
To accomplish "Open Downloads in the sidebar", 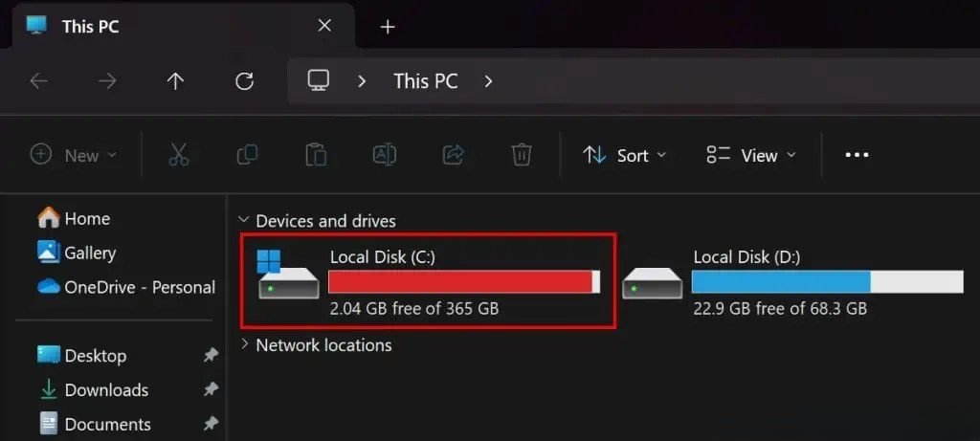I will (x=105, y=389).
